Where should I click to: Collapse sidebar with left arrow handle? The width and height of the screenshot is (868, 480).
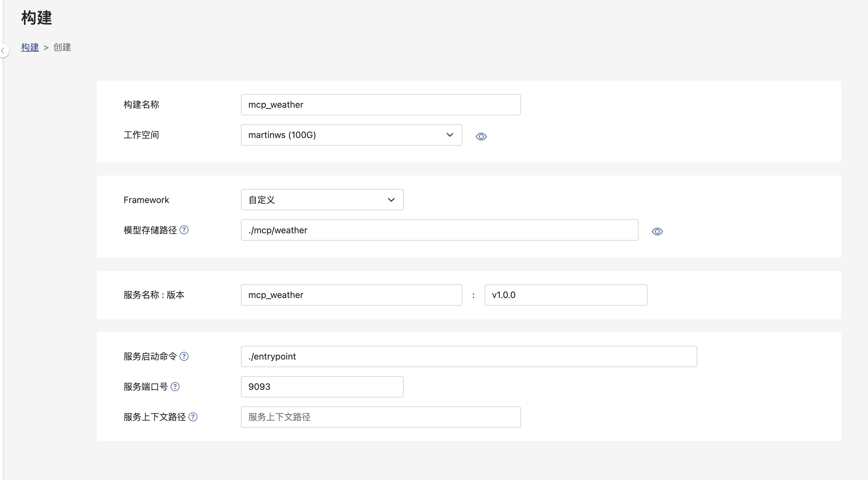3,51
